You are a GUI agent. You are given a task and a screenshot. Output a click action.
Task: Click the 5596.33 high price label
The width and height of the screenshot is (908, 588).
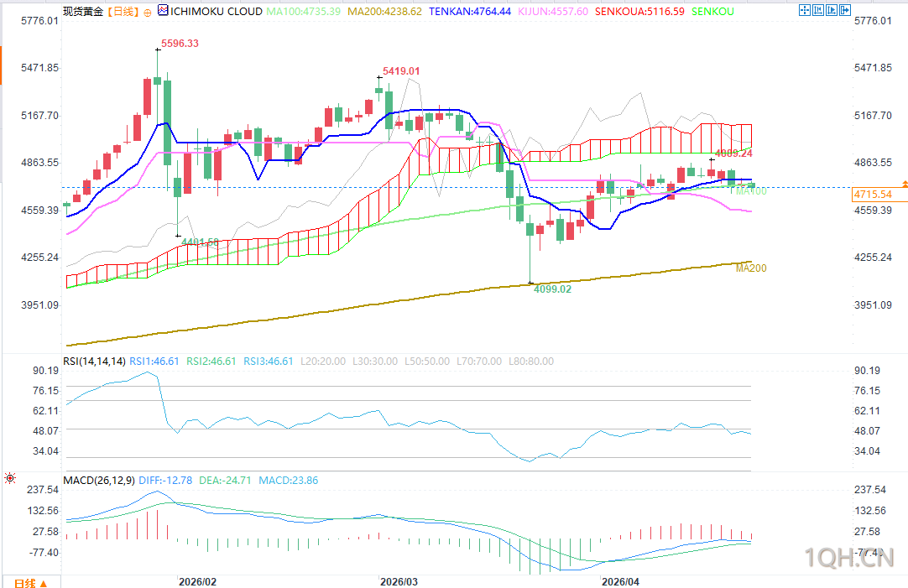click(x=180, y=44)
